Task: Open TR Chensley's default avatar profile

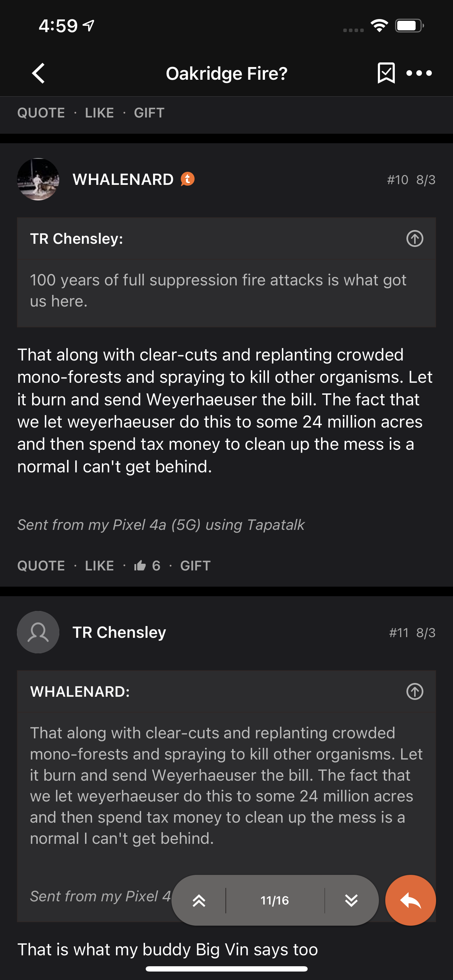Action: tap(38, 632)
